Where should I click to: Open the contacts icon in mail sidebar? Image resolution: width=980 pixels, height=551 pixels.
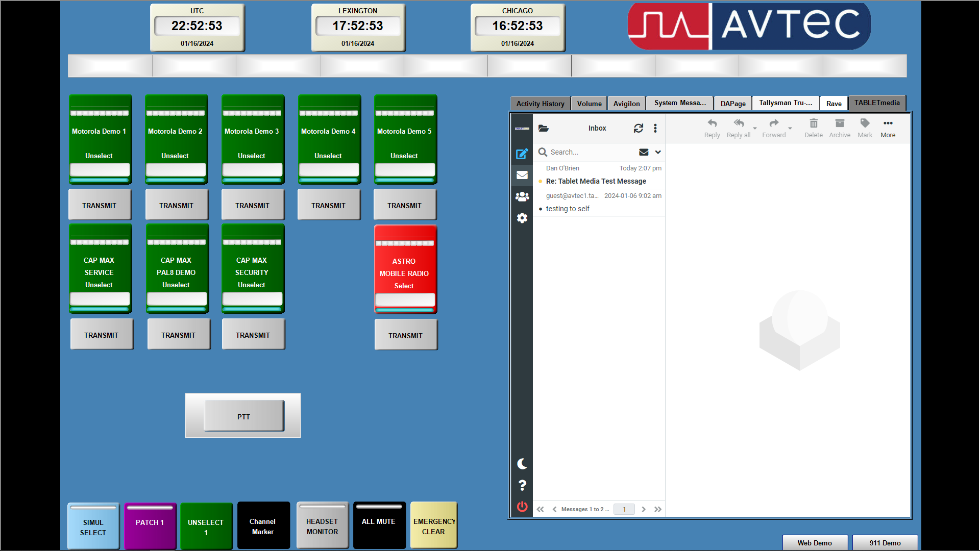click(522, 196)
